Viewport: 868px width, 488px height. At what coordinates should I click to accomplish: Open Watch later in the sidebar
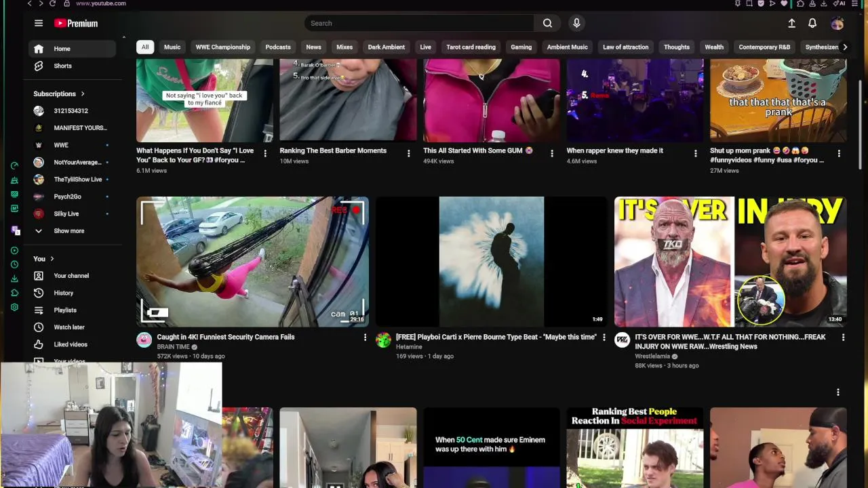pos(72,327)
